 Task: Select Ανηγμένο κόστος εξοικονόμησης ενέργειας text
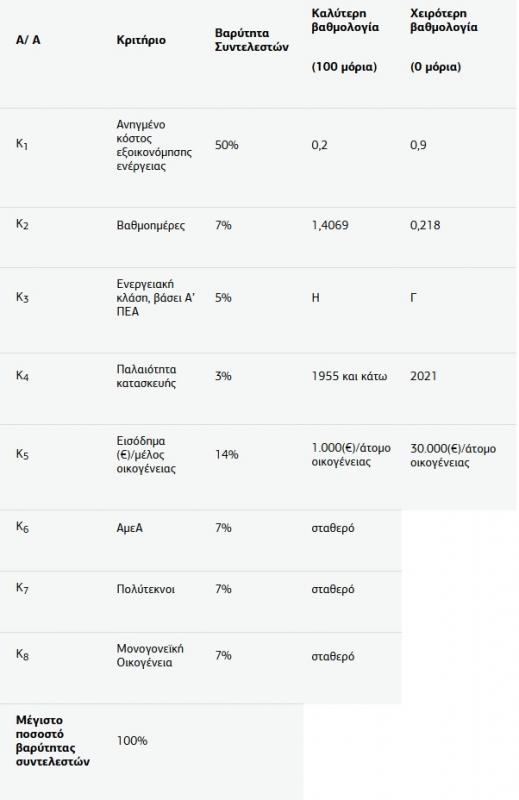click(154, 145)
